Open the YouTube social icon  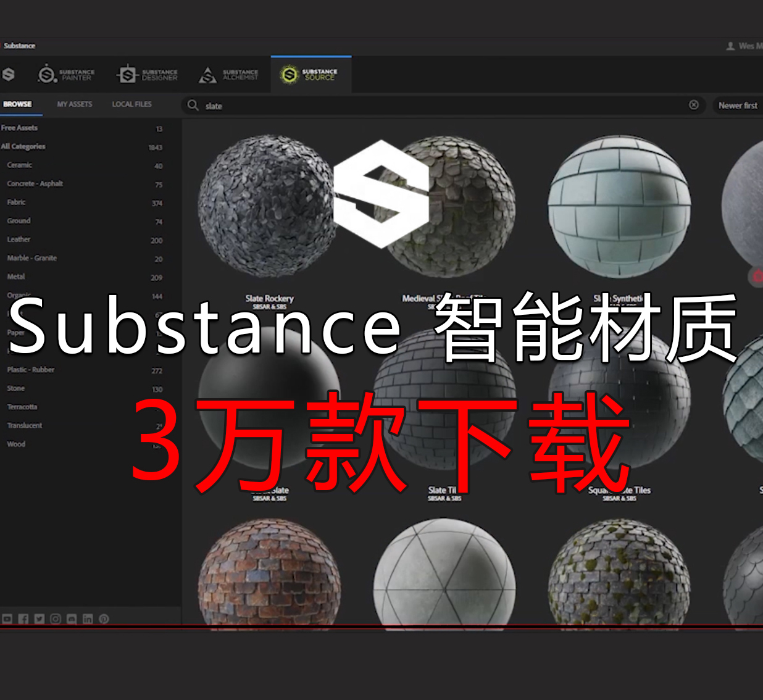[x=7, y=619]
